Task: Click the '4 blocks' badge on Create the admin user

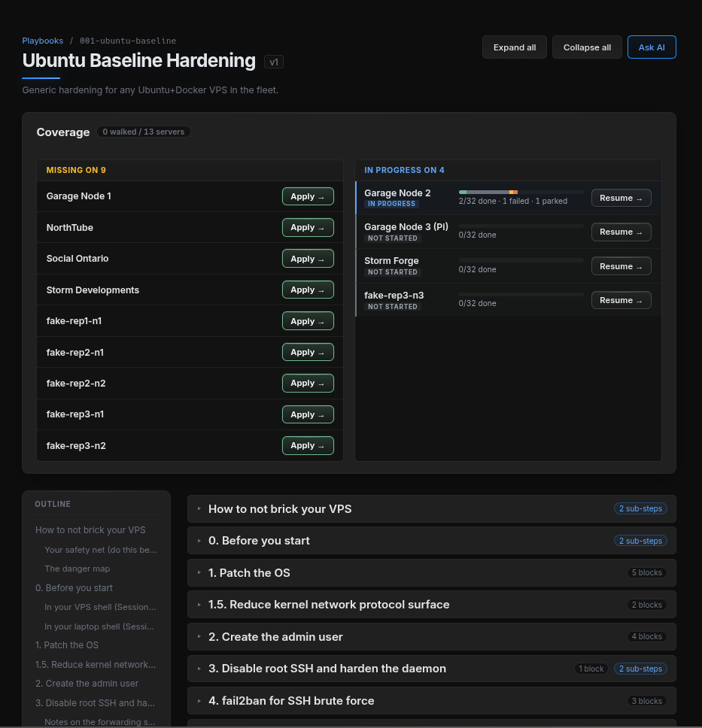Action: coord(646,637)
